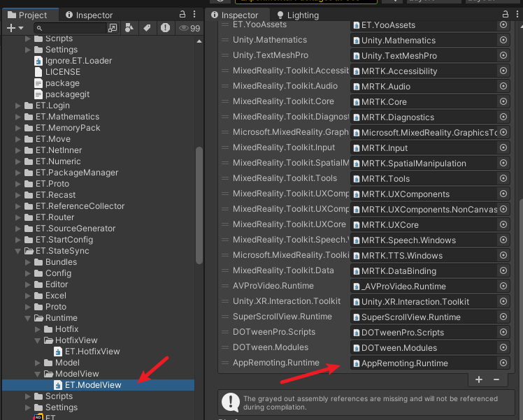Grab reorder handle of AVProVideo.Runtime row

[x=225, y=286]
